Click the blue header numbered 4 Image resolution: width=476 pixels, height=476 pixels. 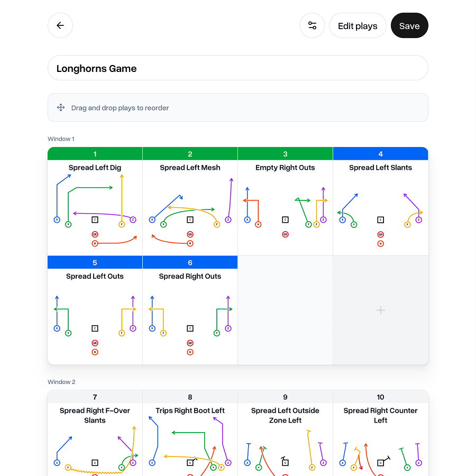pyautogui.click(x=380, y=153)
